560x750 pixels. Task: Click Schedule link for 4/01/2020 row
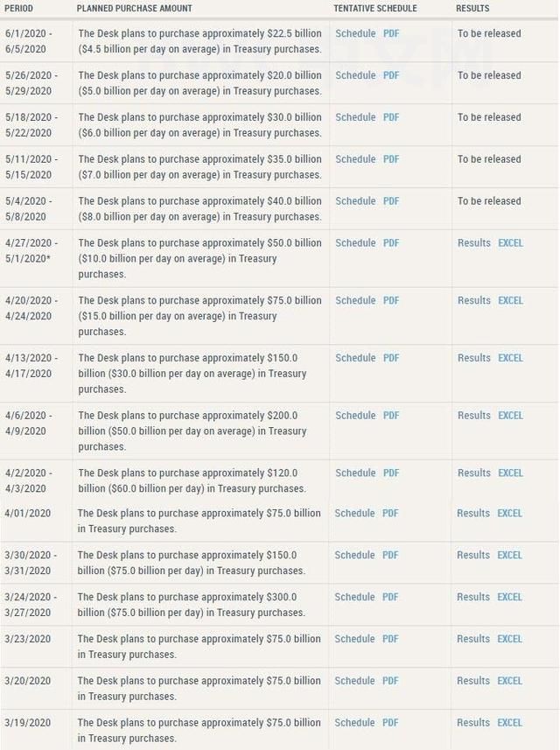(355, 514)
